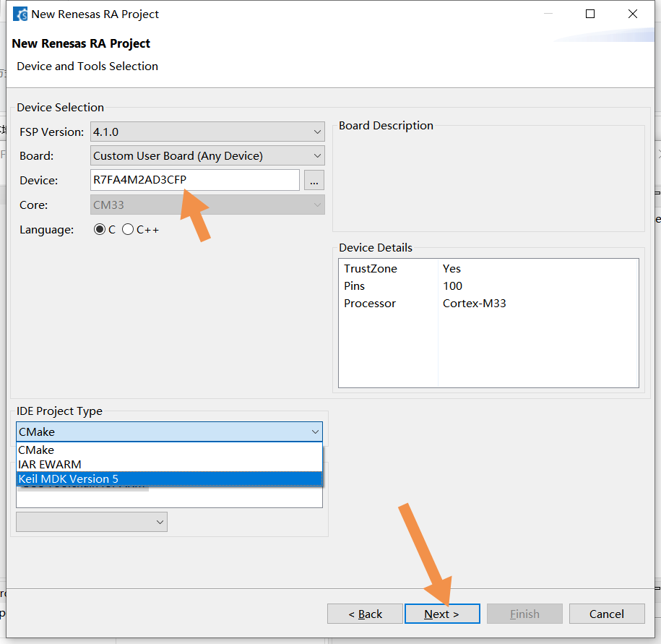Open the device browse (...) button
Screen dimensions: 661x644
tap(314, 180)
